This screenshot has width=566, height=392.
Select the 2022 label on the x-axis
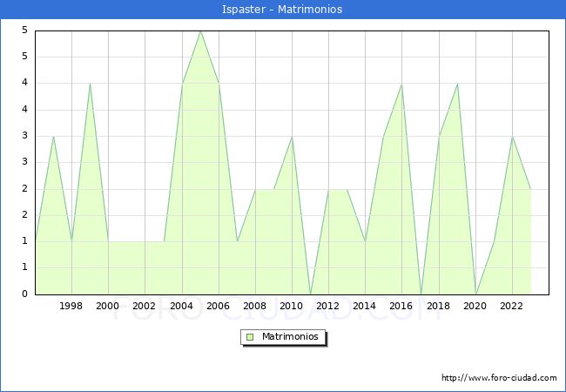coord(512,306)
